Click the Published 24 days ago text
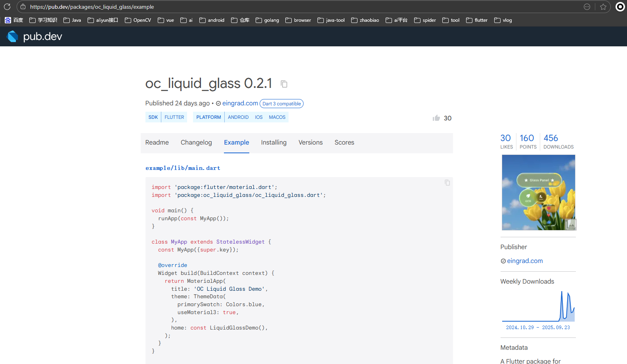 pos(177,103)
